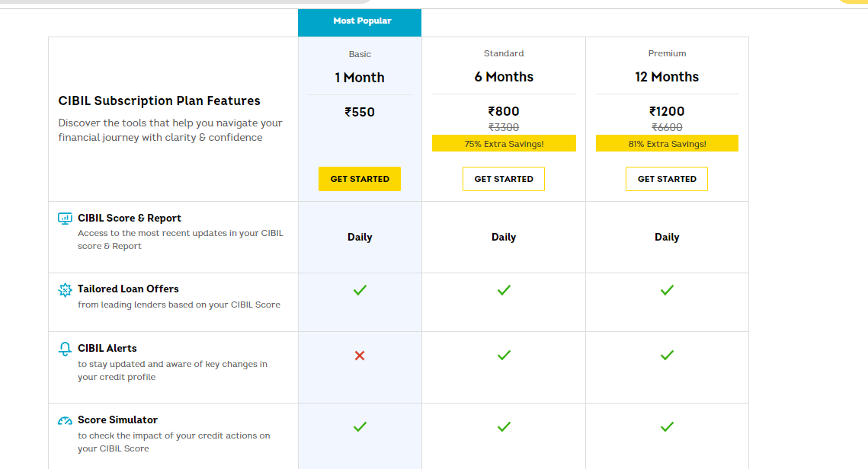The height and width of the screenshot is (469, 868).
Task: Click GET STARTED for the Premium plan
Action: pos(667,179)
